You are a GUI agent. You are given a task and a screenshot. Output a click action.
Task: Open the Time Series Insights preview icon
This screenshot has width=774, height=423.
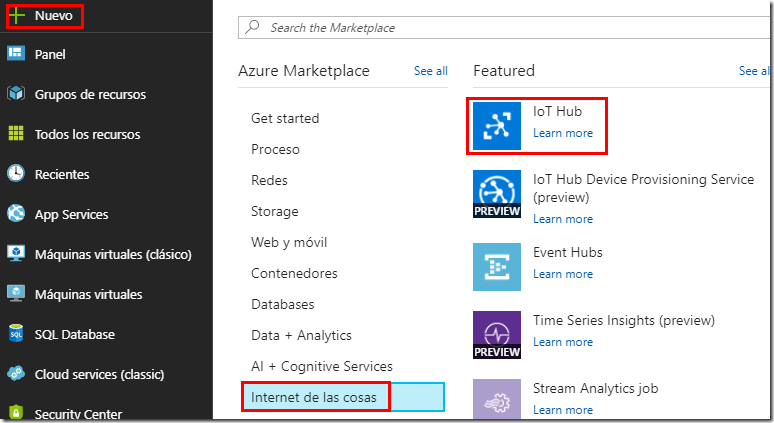tap(497, 335)
